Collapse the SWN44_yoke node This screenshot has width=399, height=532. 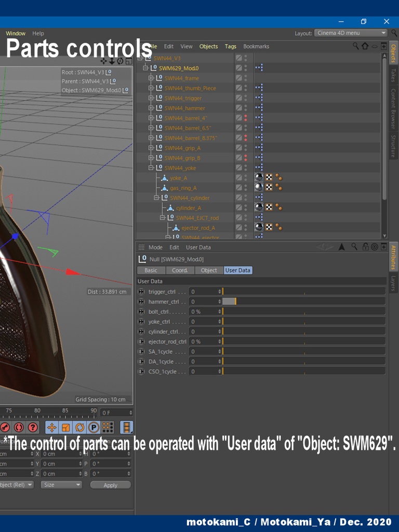click(x=151, y=168)
